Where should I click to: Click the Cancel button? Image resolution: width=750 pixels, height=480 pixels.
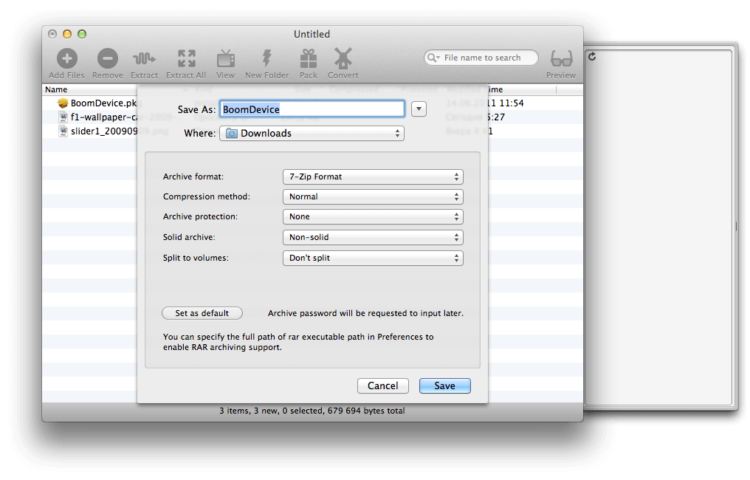pos(383,386)
